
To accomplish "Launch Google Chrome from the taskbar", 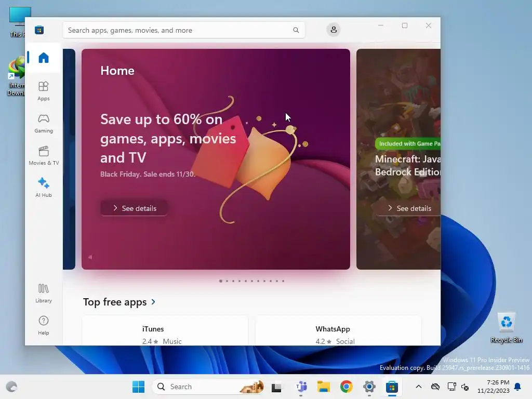I will 347,387.
